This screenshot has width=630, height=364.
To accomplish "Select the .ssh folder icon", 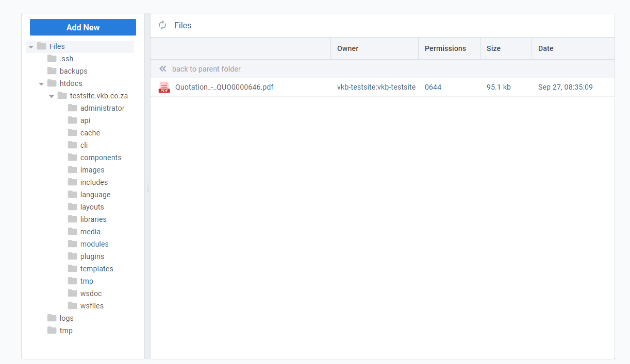I will click(x=51, y=58).
